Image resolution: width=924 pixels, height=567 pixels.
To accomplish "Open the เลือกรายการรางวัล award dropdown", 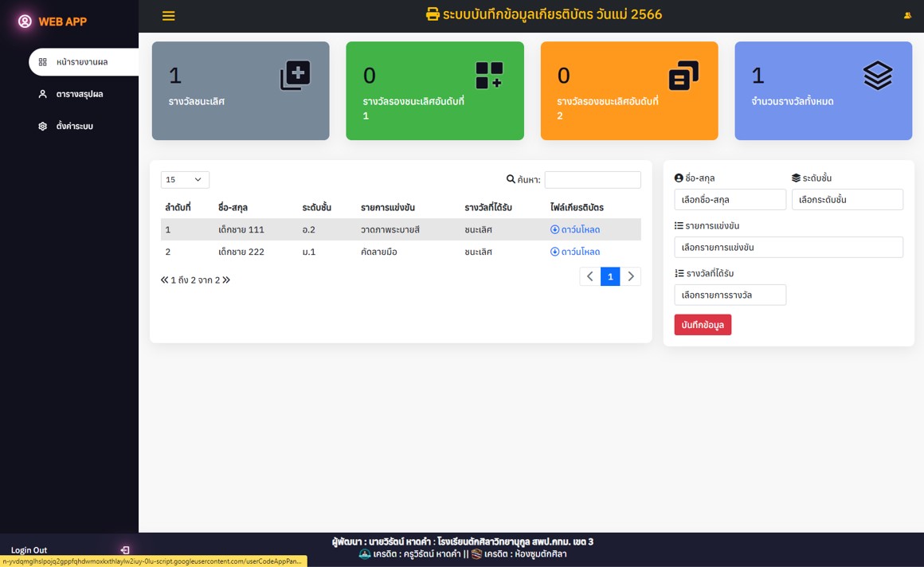I will tap(730, 295).
